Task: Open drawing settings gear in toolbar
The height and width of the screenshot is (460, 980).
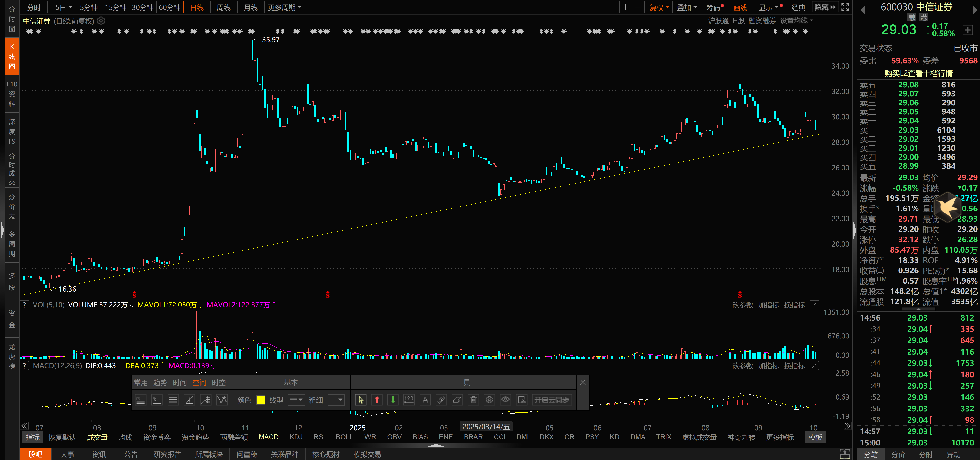Action: 489,400
